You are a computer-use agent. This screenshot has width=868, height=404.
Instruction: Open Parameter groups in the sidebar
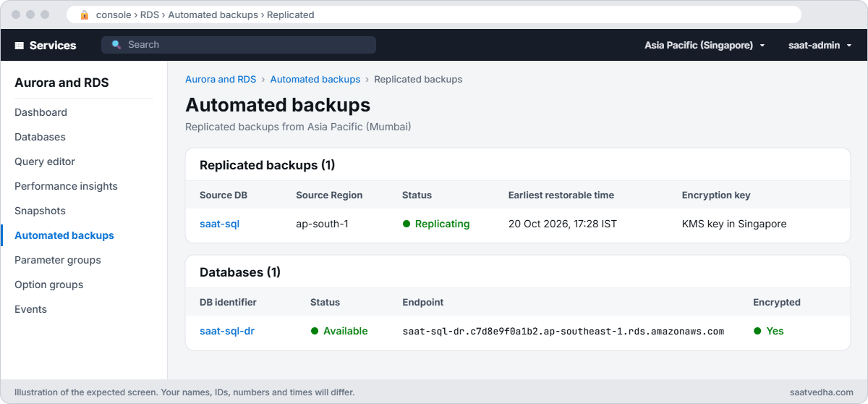coord(58,260)
